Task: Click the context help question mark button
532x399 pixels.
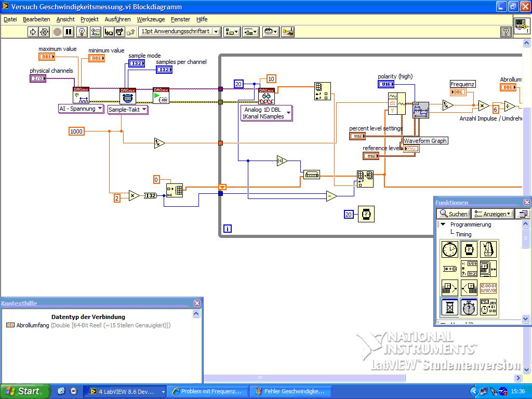Action: [506, 32]
